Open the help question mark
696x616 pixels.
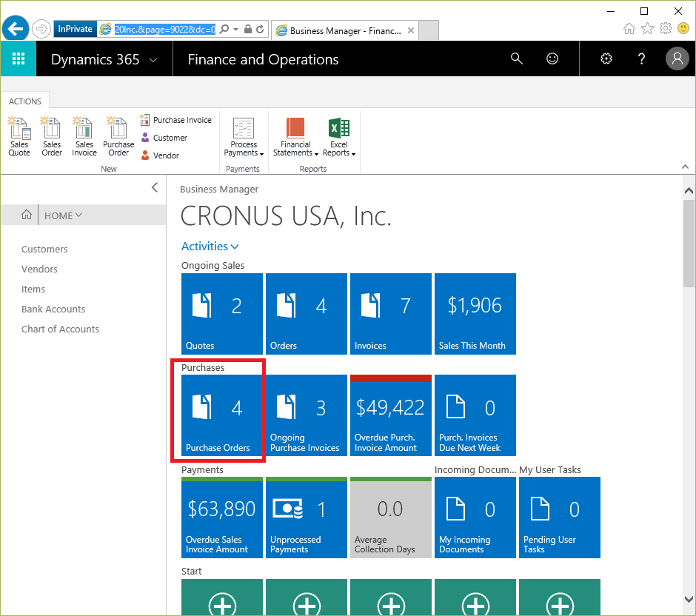tap(641, 58)
